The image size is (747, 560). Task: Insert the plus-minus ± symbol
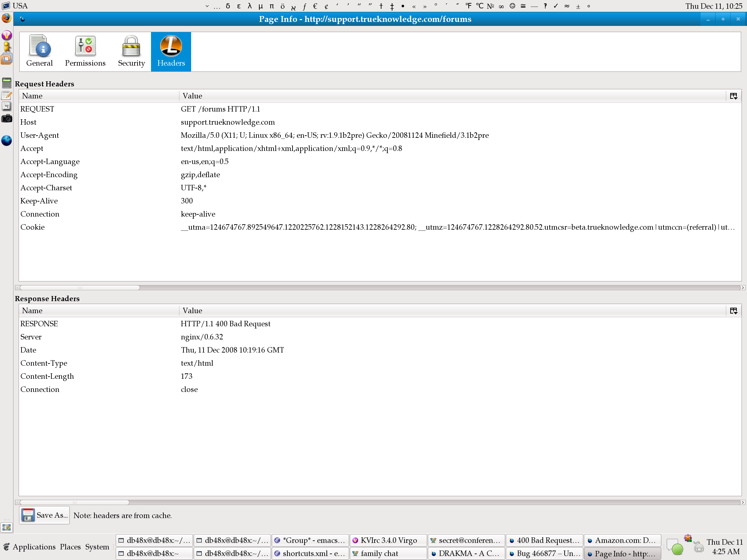pos(578,6)
